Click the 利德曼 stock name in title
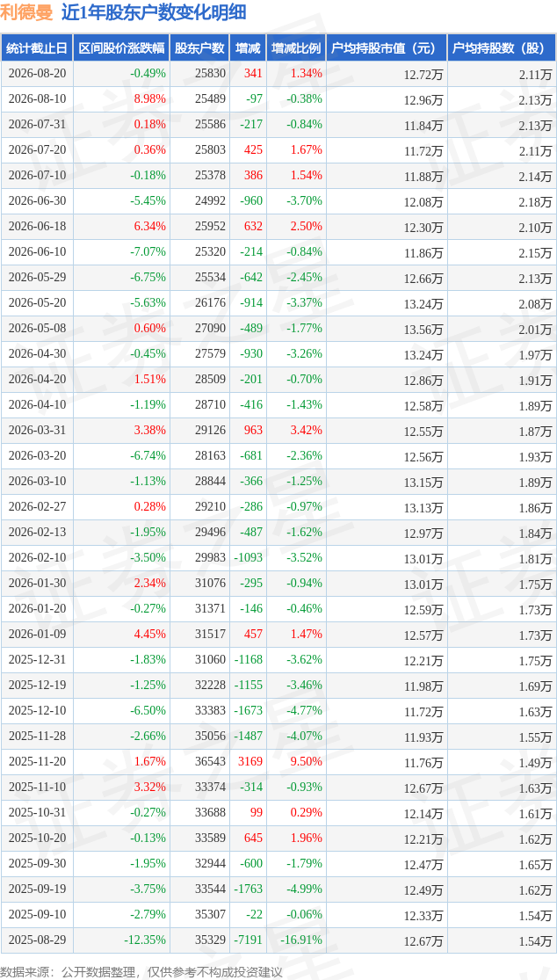This screenshot has width=557, height=980. click(27, 12)
